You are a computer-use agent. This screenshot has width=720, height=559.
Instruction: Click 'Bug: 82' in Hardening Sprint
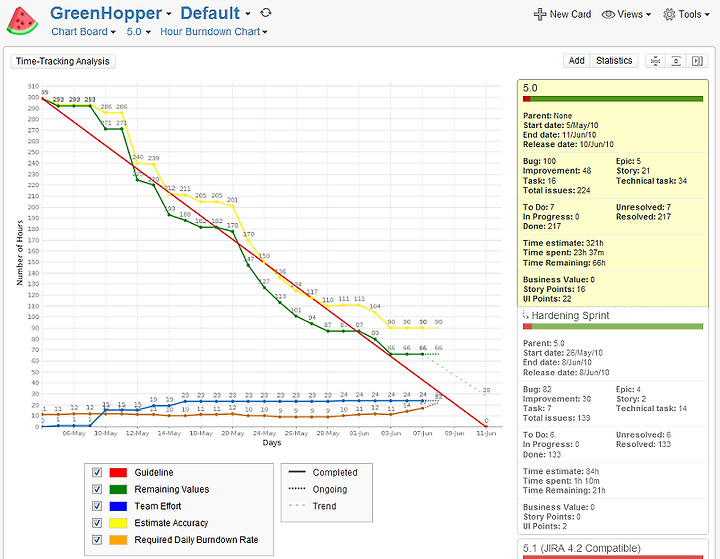pyautogui.click(x=537, y=389)
